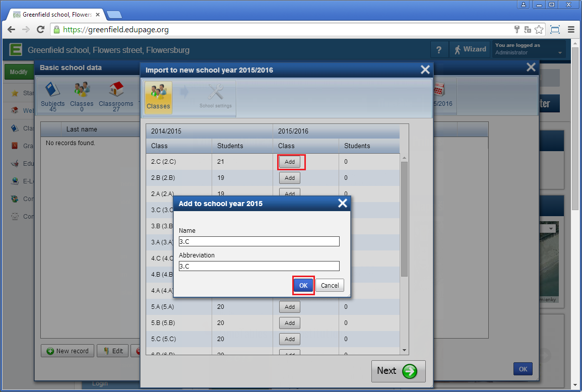Image resolution: width=582 pixels, height=392 pixels.
Task: Open Subjects icon in Basic school data
Action: pos(53,97)
